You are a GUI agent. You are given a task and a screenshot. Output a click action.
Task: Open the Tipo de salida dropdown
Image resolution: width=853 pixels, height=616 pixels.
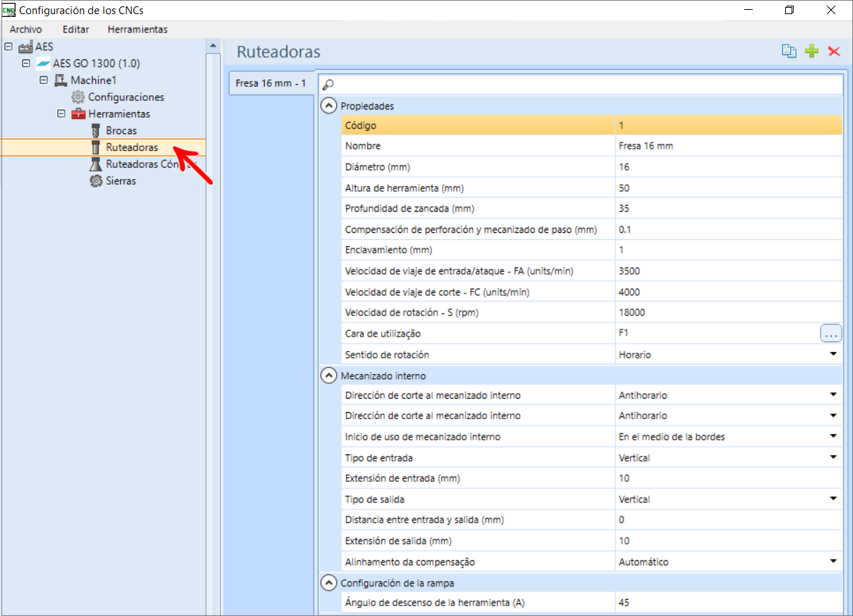[833, 499]
